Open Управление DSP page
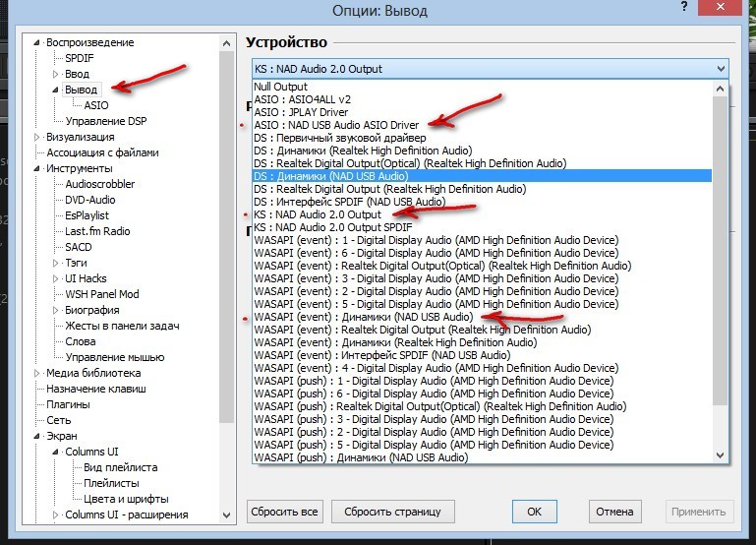 (x=106, y=121)
